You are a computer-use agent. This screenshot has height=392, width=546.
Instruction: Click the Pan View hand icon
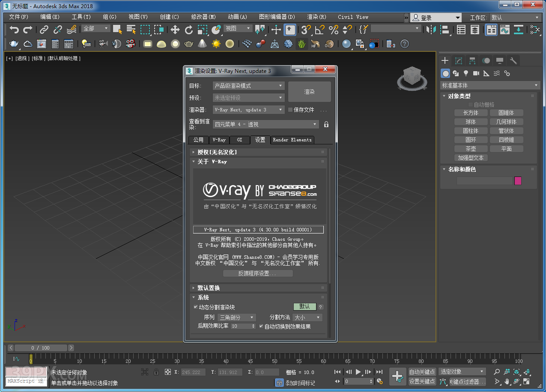pyautogui.click(x=507, y=381)
